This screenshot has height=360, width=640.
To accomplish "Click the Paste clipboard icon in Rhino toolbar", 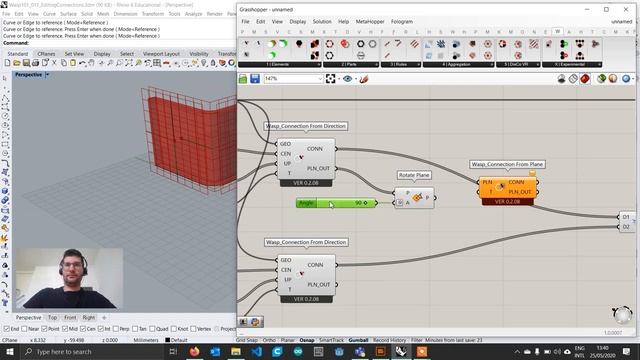I will coord(73,63).
